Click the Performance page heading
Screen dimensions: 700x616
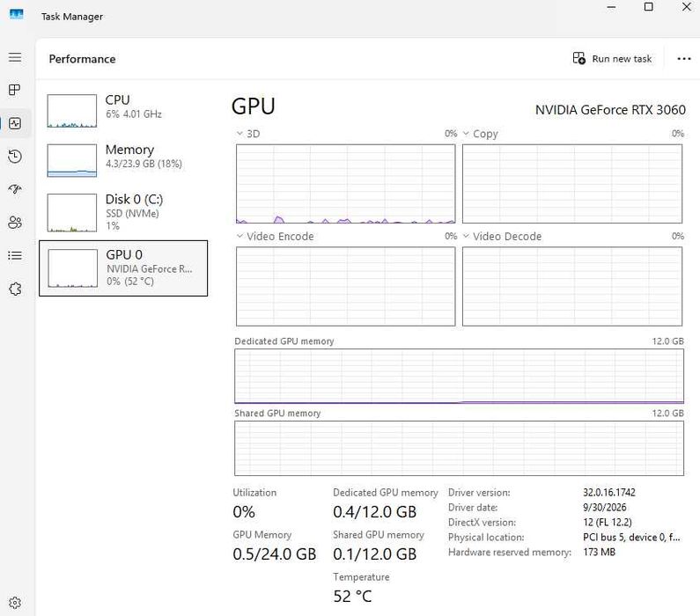pyautogui.click(x=82, y=59)
